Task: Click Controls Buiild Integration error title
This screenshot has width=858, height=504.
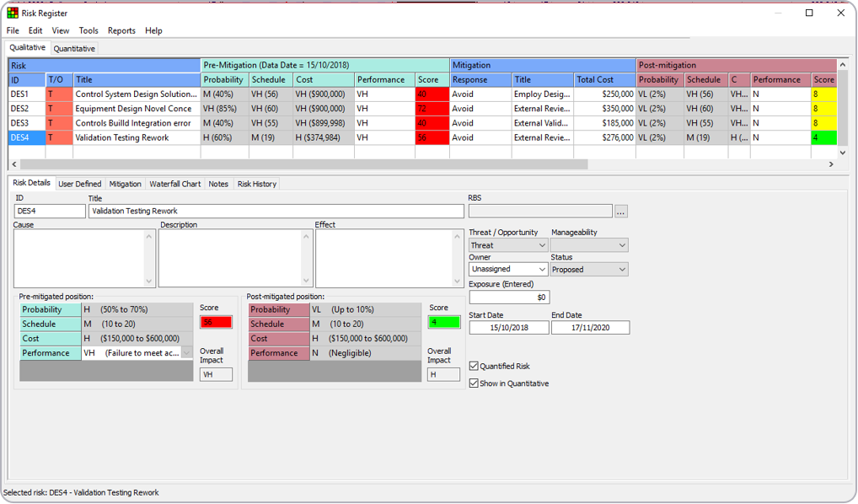Action: tap(137, 123)
